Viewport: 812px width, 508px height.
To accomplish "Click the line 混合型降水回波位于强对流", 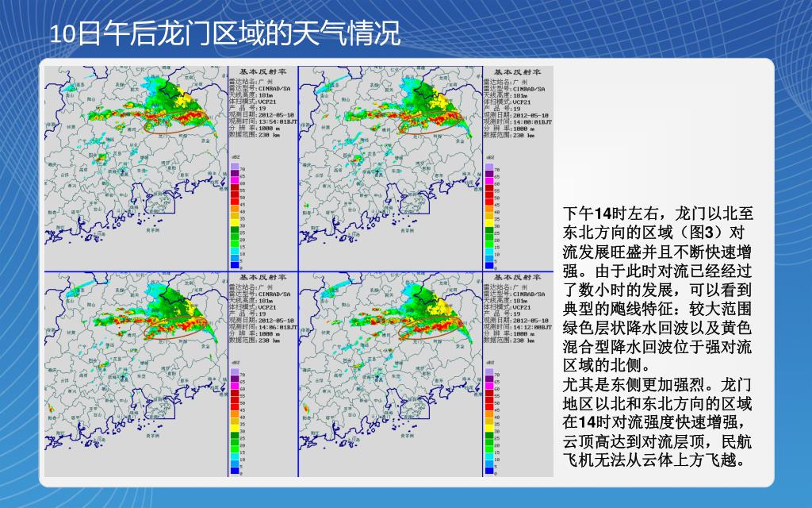I will (x=657, y=346).
